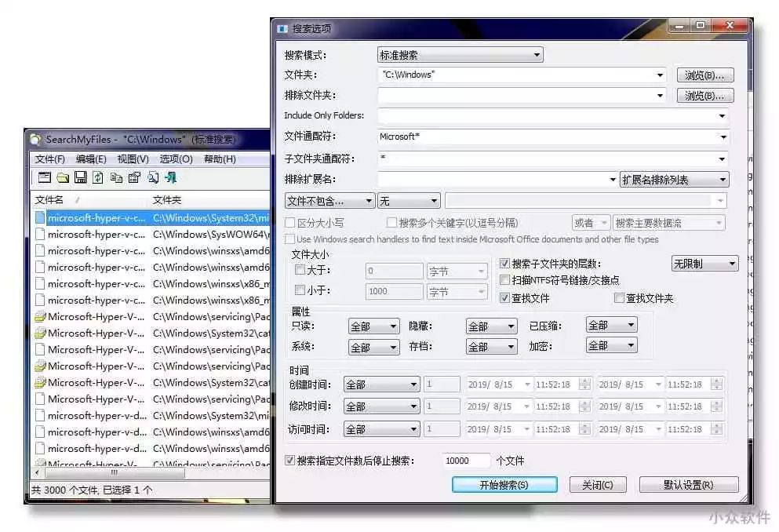Sort by the 文件名 column header
Image resolution: width=779 pixels, height=532 pixels.
(x=89, y=199)
